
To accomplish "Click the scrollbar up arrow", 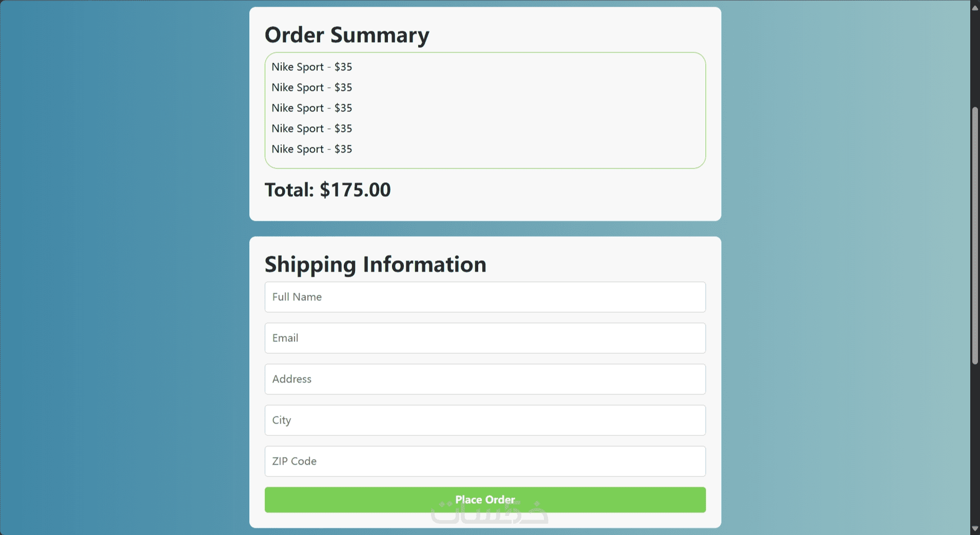I will click(975, 7).
